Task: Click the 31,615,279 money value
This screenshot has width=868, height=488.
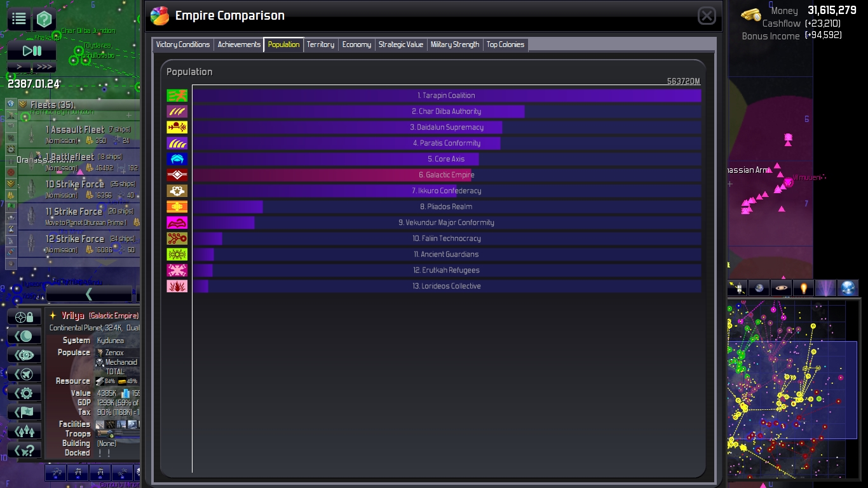Action: pos(832,10)
